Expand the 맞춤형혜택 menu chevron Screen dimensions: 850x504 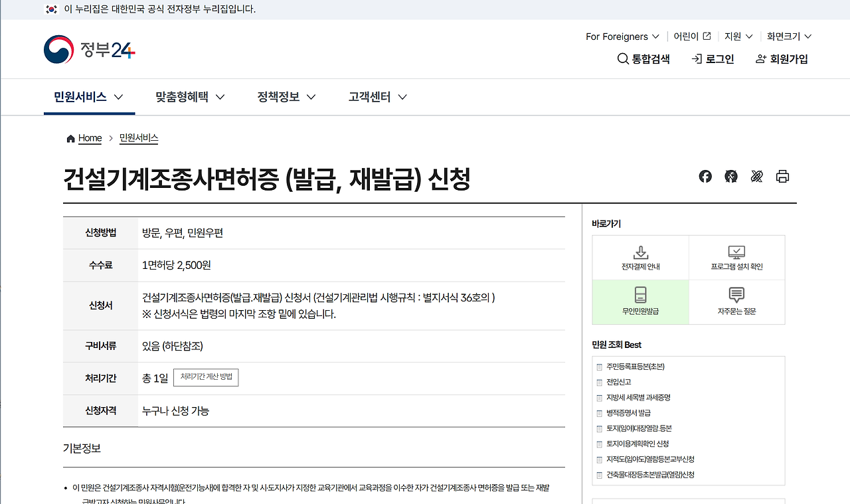coord(220,97)
